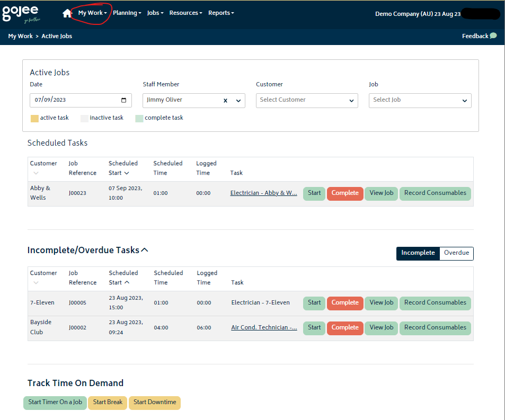Complete the Bayside Club task
The height and width of the screenshot is (420, 505).
pos(345,328)
